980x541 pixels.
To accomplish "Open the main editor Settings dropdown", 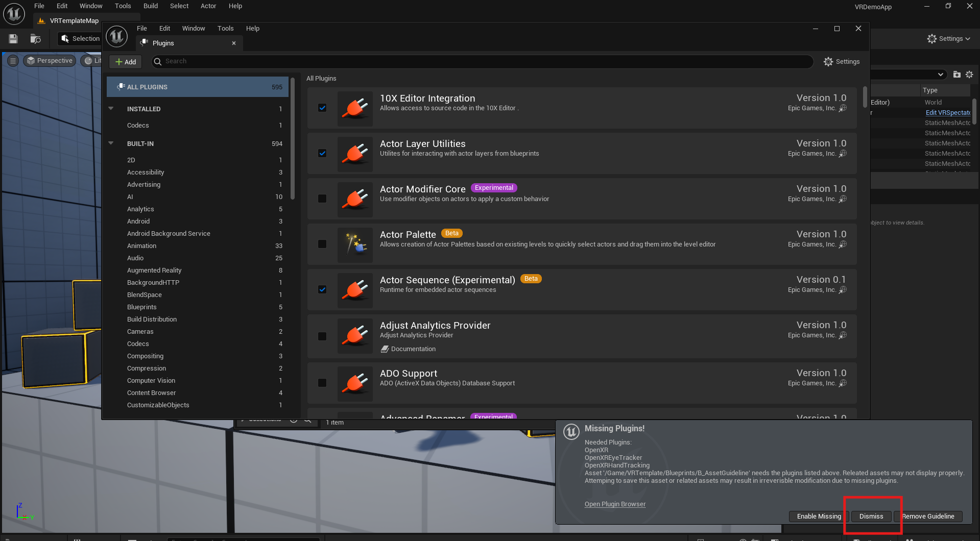I will pos(948,39).
